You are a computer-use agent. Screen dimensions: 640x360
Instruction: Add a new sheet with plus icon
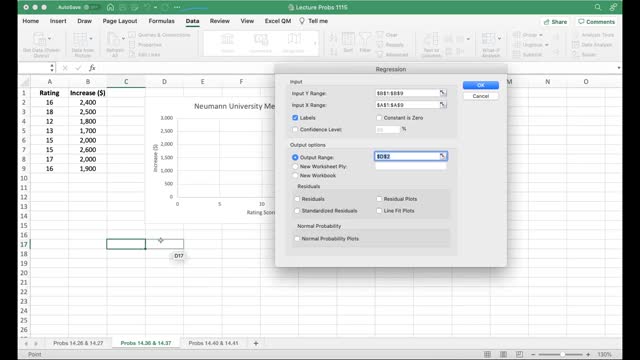[x=256, y=343]
